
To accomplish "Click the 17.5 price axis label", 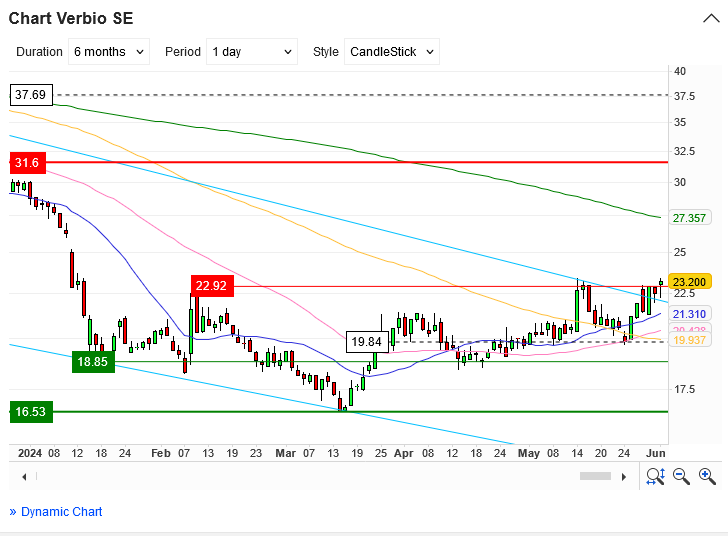I will 684,389.
